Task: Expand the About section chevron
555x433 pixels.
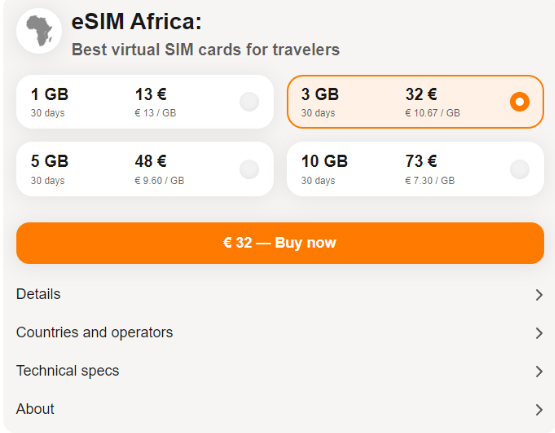Action: point(539,409)
